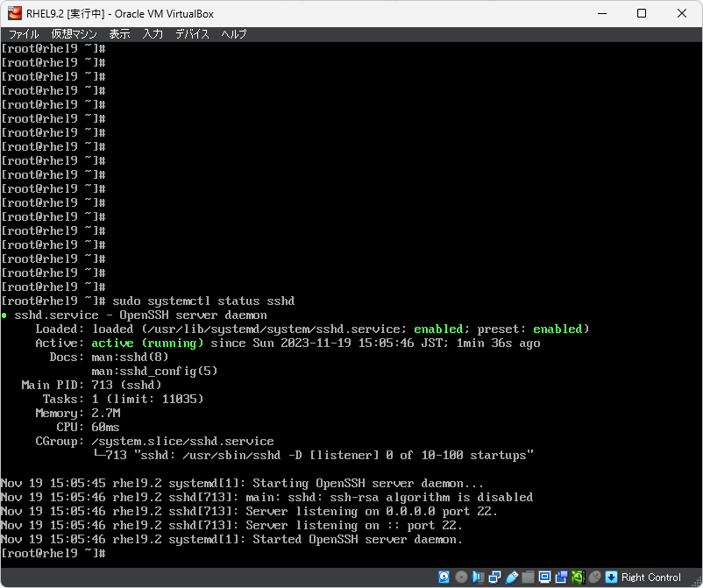Open the 仮想マシン menu

click(x=74, y=34)
